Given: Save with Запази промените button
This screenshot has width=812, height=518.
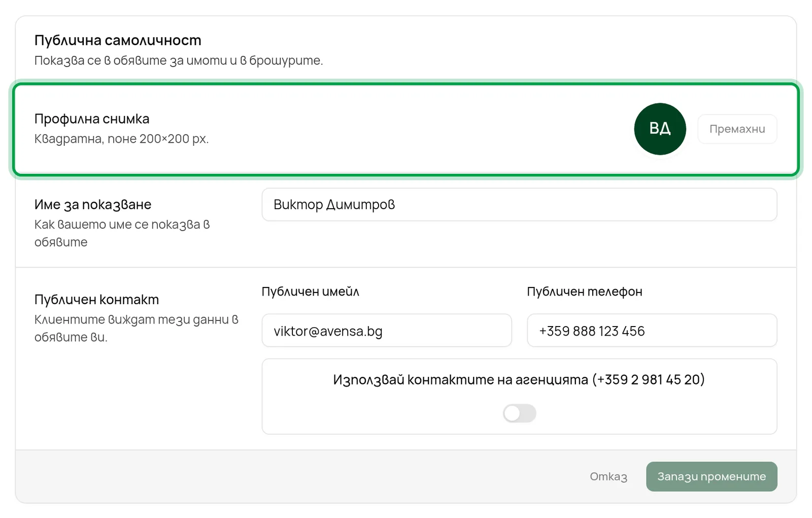Looking at the screenshot, I should click(x=712, y=476).
